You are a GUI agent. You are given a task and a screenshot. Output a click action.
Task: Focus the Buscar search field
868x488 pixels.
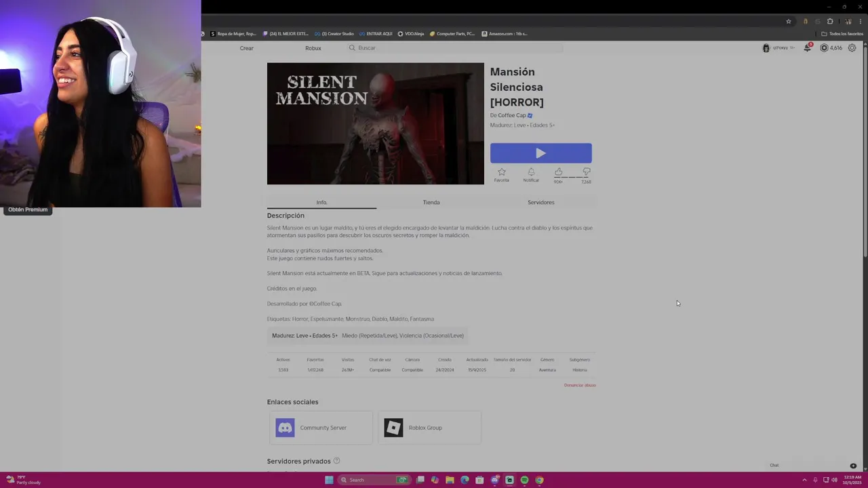coord(454,48)
